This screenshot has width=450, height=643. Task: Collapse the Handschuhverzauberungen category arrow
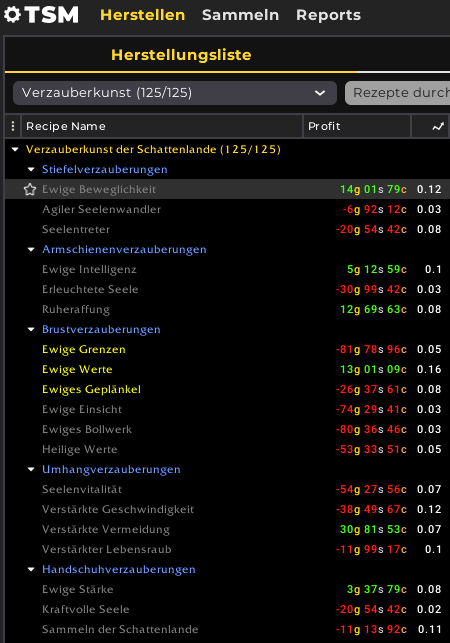31,569
